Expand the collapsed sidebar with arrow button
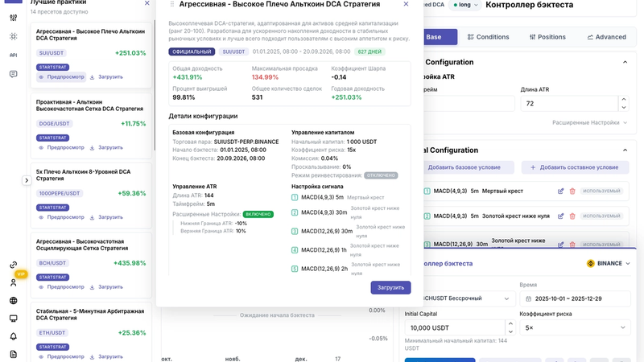 [27, 180]
